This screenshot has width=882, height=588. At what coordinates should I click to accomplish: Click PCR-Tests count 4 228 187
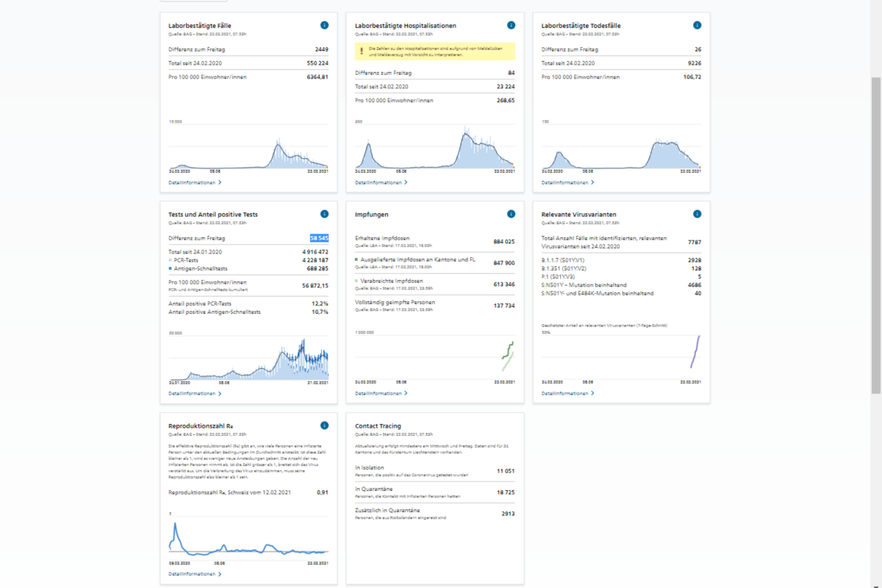pos(315,260)
